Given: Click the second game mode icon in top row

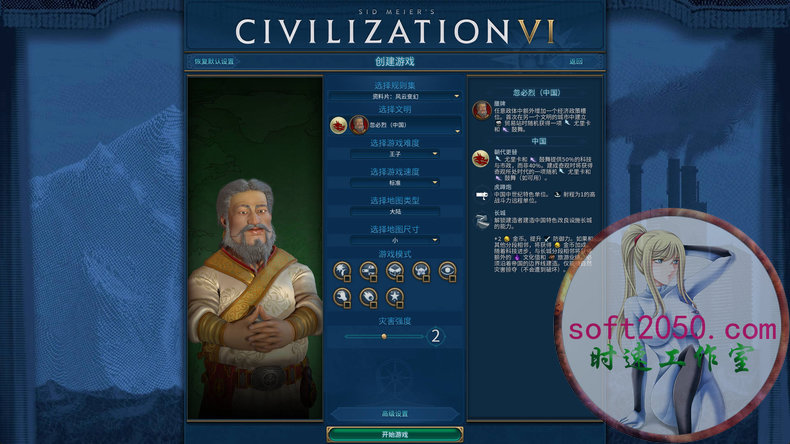Looking at the screenshot, I should pyautogui.click(x=368, y=271).
